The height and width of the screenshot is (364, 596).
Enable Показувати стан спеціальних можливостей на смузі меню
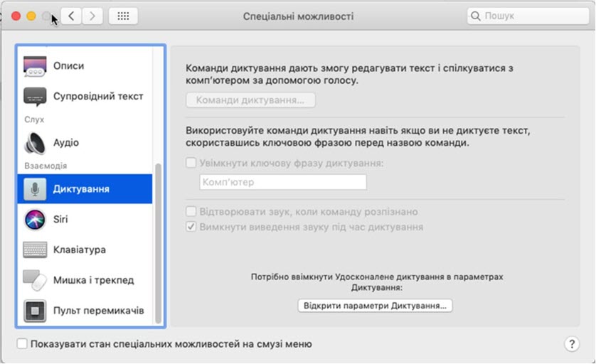(22, 344)
